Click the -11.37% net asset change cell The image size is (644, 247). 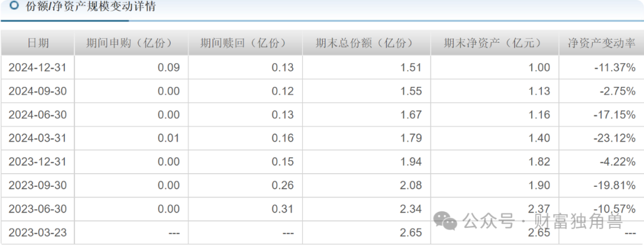tap(614, 67)
